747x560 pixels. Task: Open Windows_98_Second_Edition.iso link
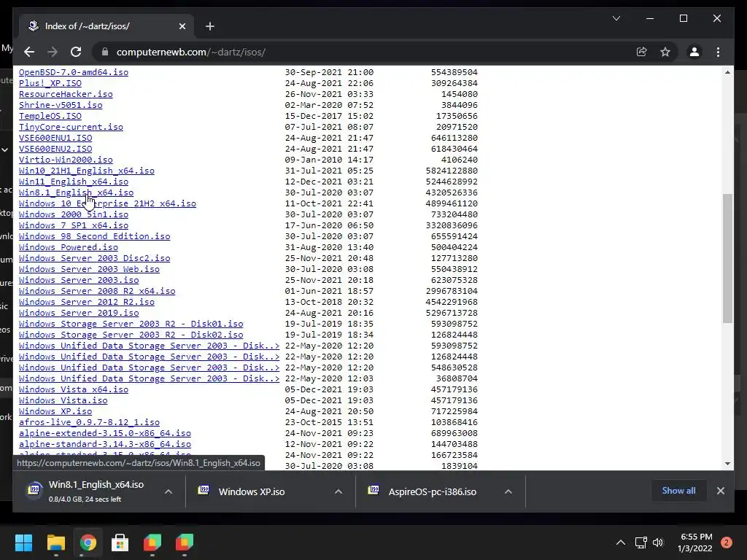[94, 236]
